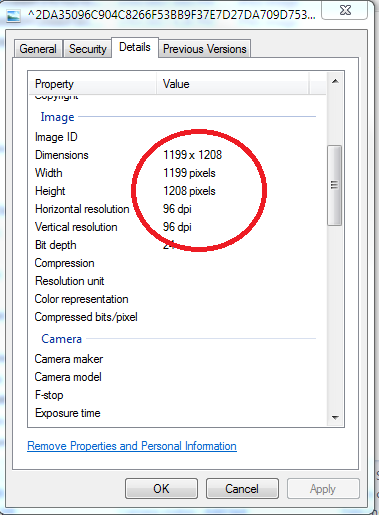Click the vertical scrollbar thumb
The image size is (379, 515).
pyautogui.click(x=334, y=185)
